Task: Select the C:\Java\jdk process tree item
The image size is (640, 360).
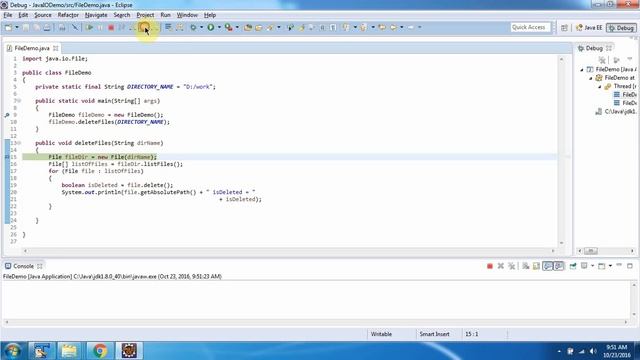Action: pos(616,111)
